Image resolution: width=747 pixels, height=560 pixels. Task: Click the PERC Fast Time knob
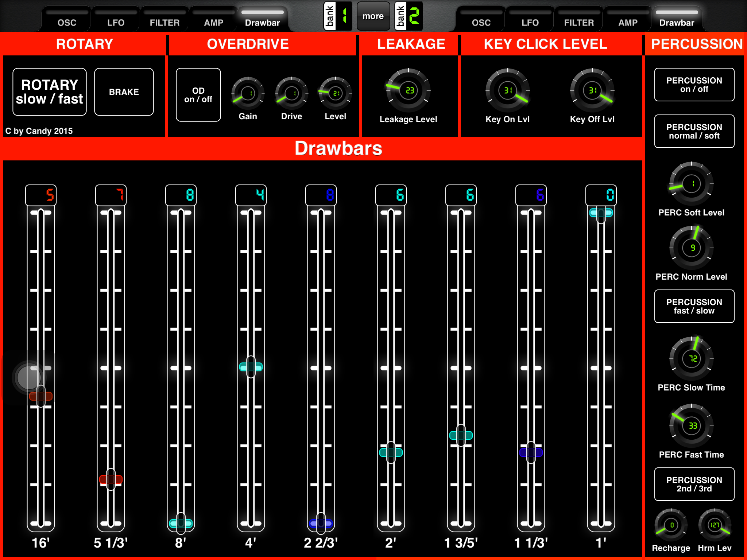[691, 426]
